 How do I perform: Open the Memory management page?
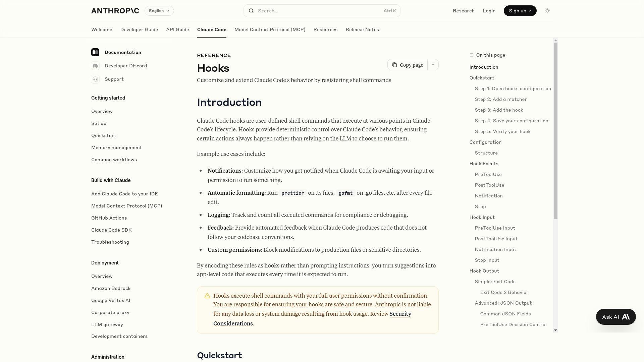[116, 147]
